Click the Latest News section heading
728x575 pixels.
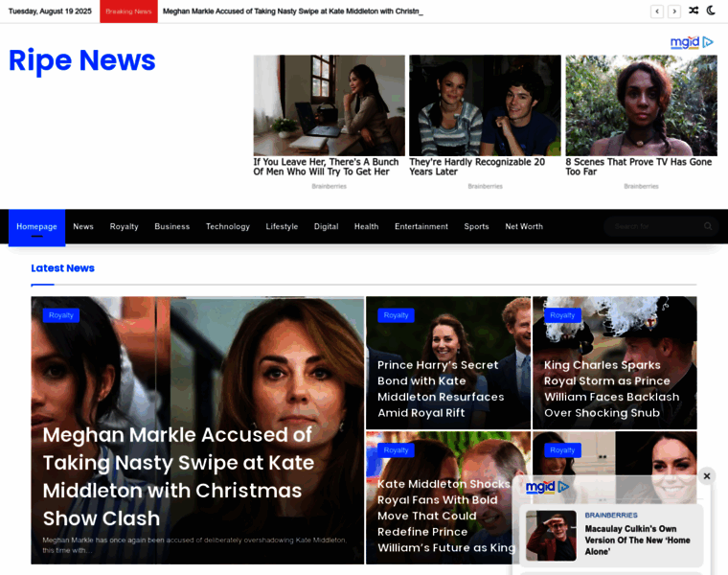coord(62,268)
